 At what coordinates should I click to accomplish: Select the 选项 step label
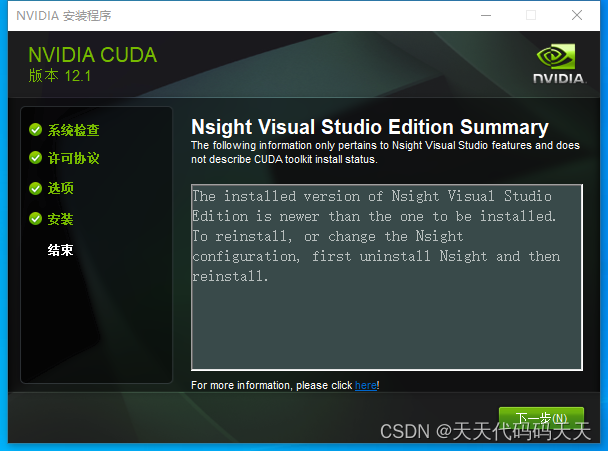tap(60, 188)
